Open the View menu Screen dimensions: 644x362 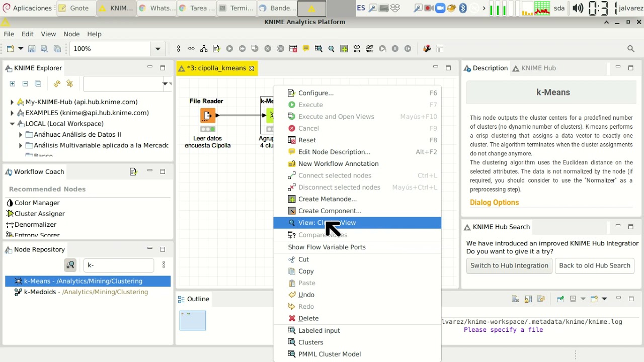tap(48, 34)
